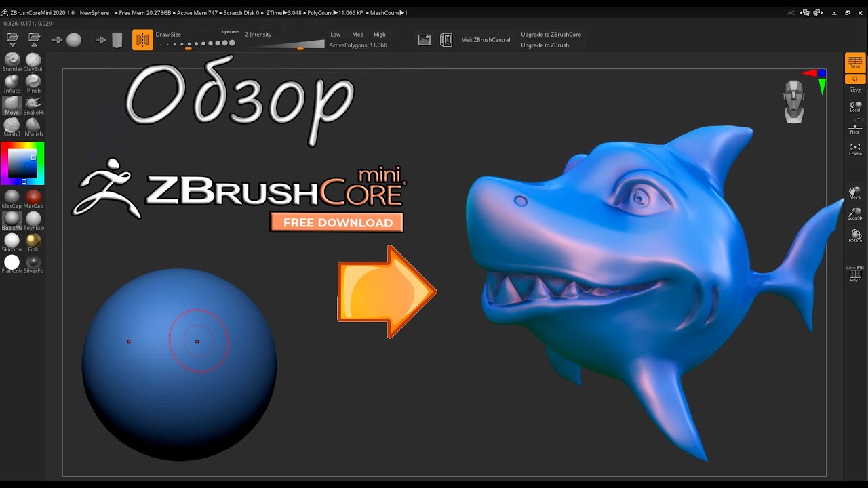Screen dimensions: 868x488
Task: Choose the red MatCap material
Action: click(x=33, y=199)
